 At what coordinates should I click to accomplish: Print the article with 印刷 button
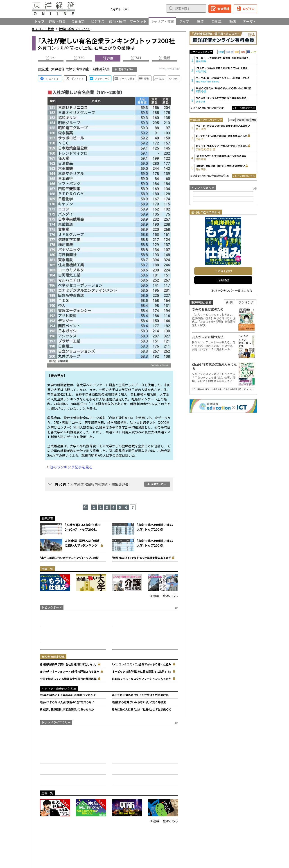[144, 78]
